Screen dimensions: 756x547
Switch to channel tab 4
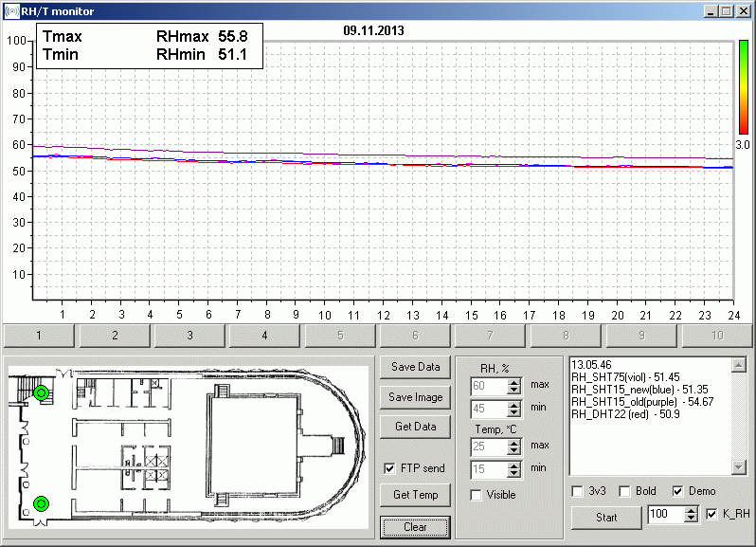coord(264,336)
